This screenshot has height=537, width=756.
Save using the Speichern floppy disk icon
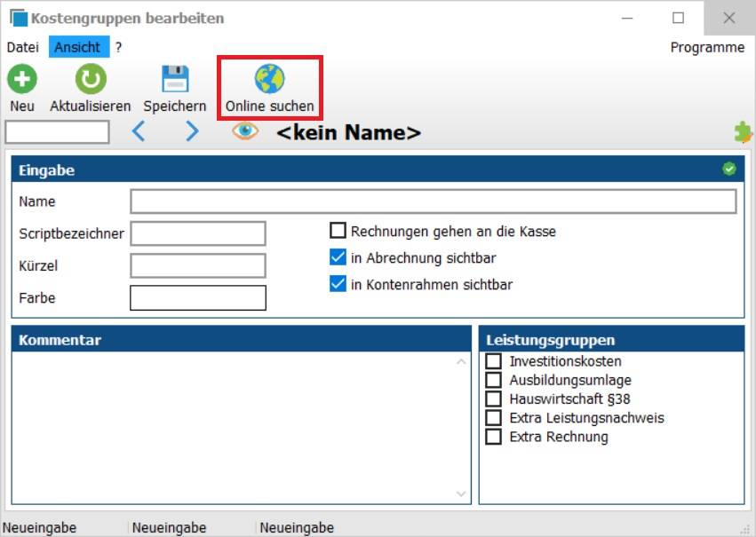(x=175, y=80)
